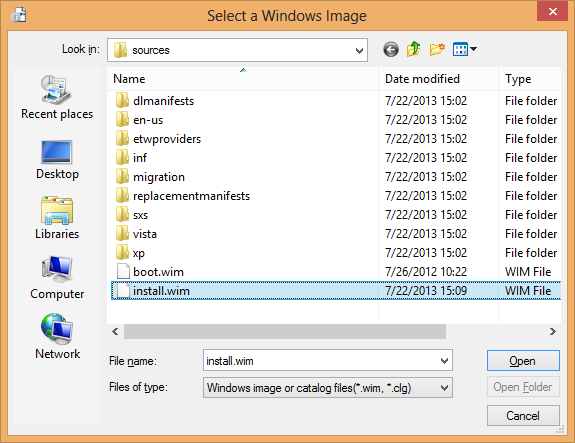This screenshot has width=575, height=443.
Task: Open Libraries in places bar
Action: pos(57,218)
